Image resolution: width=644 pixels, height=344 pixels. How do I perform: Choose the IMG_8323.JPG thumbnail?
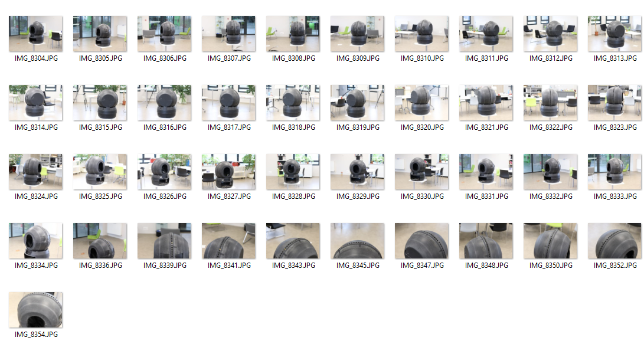[x=615, y=103]
